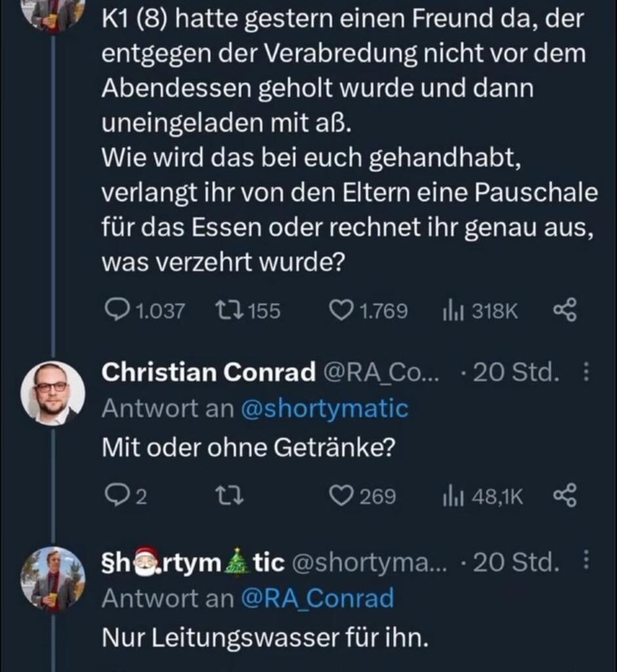Click Christian Conrad's profile picture
Screen dimensions: 617x672
pyautogui.click(x=54, y=387)
